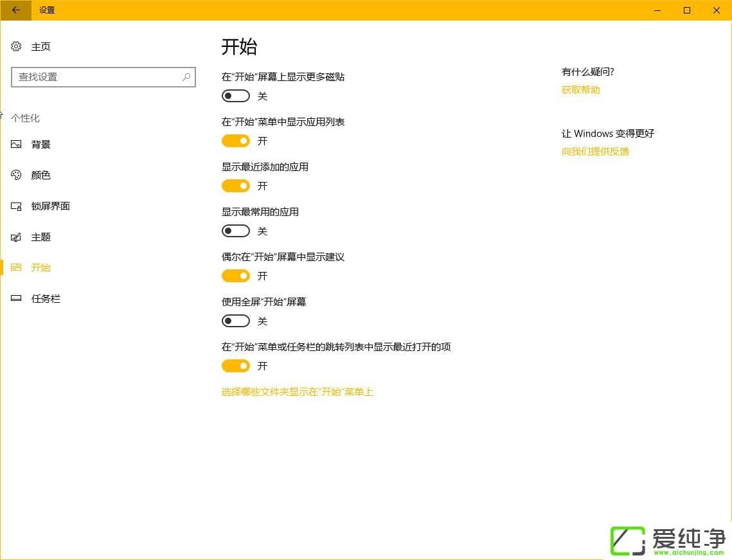Open 颜色 (Colors) settings via its palette icon
The image size is (732, 560).
pyautogui.click(x=16, y=175)
